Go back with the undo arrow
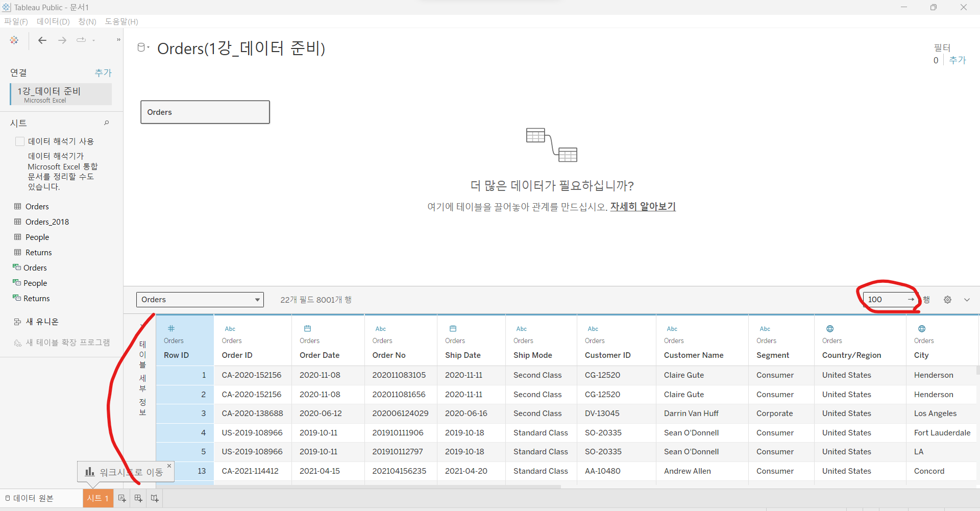 (42, 40)
